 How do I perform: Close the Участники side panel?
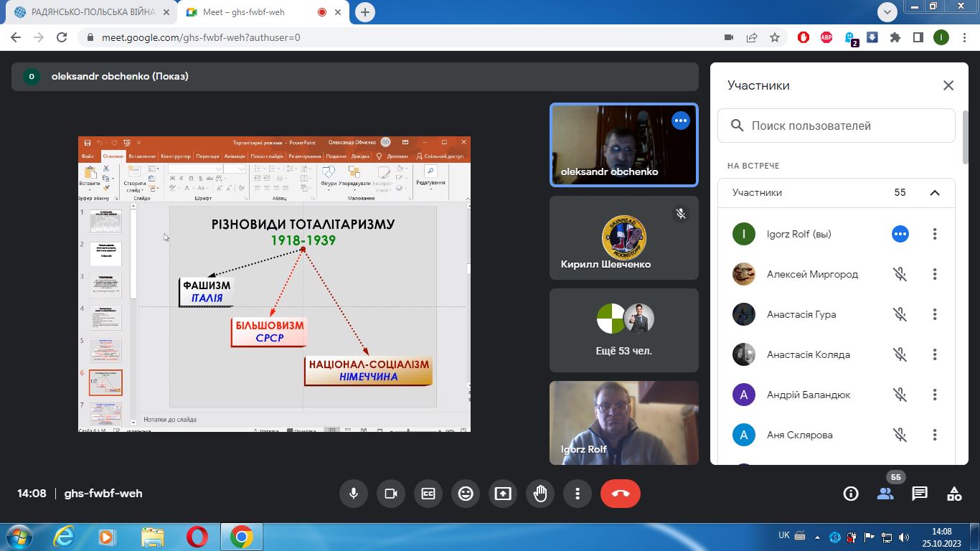[x=948, y=85]
